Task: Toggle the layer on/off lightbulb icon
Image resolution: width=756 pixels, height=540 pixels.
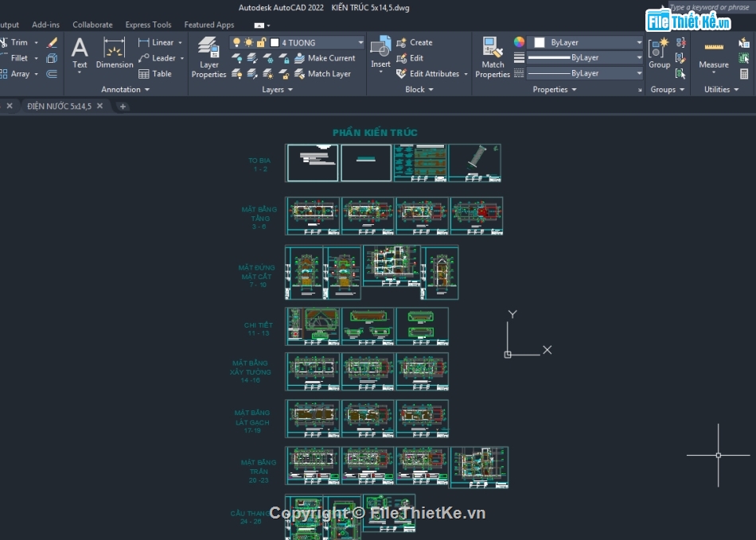Action: (236, 42)
